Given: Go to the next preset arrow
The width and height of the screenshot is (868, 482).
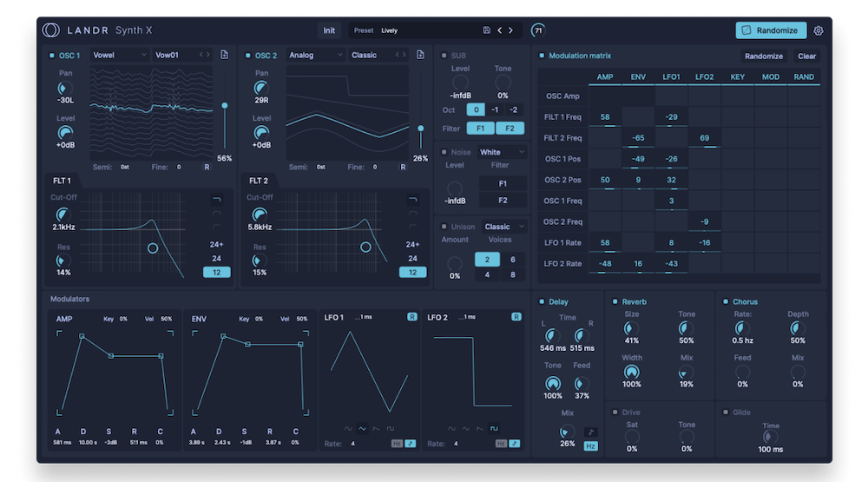Looking at the screenshot, I should [510, 30].
